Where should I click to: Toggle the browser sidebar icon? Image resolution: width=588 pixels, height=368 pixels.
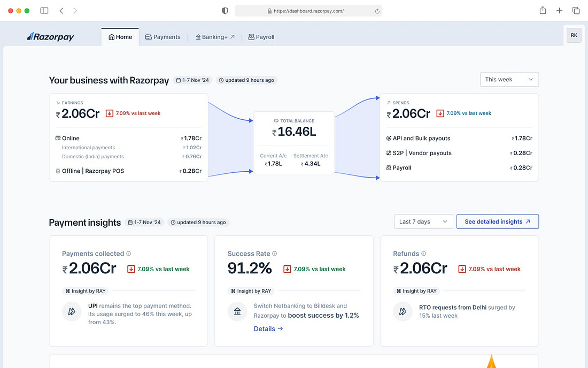[44, 11]
